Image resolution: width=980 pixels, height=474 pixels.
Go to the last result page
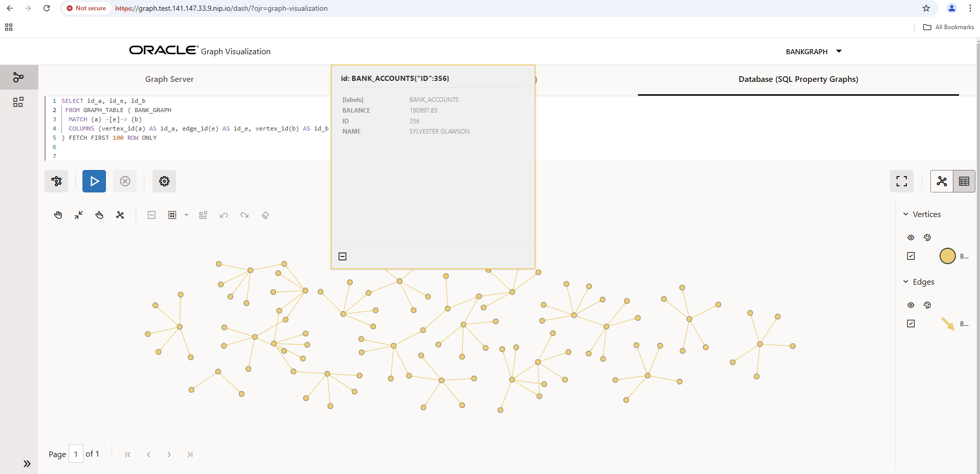pos(189,454)
